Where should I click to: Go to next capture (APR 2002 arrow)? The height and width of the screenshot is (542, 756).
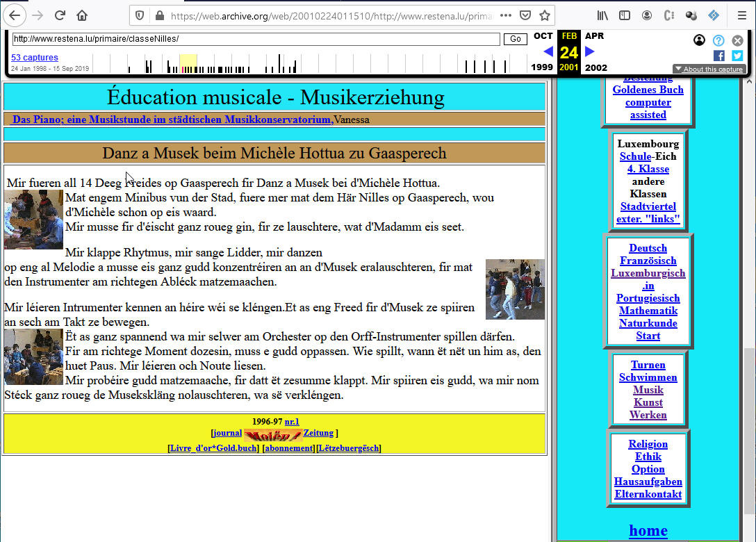pos(590,51)
